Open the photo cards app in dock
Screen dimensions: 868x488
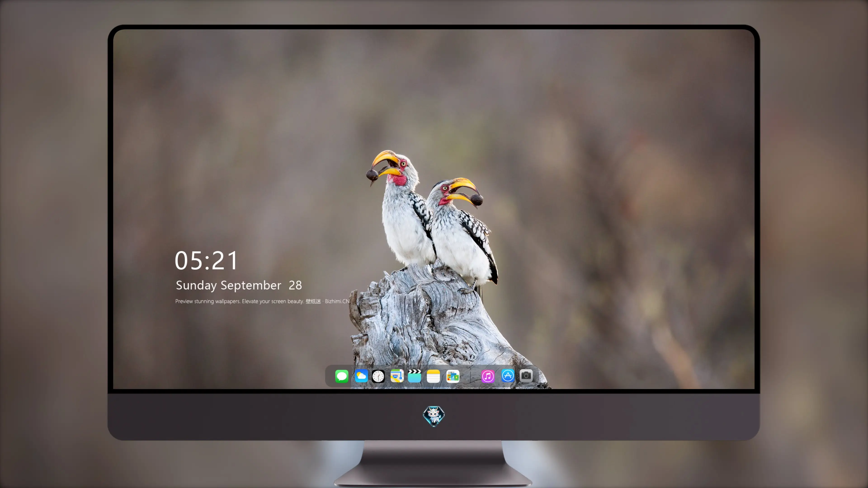tap(453, 376)
